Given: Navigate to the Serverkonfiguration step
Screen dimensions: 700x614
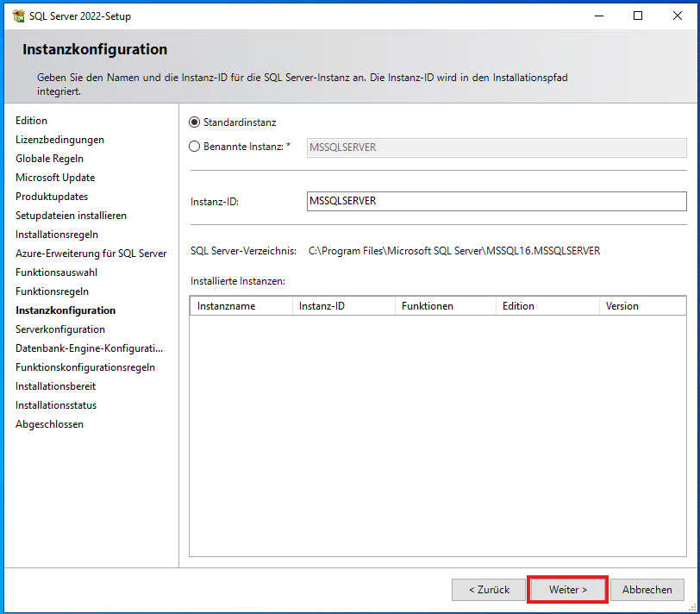Looking at the screenshot, I should click(59, 329).
